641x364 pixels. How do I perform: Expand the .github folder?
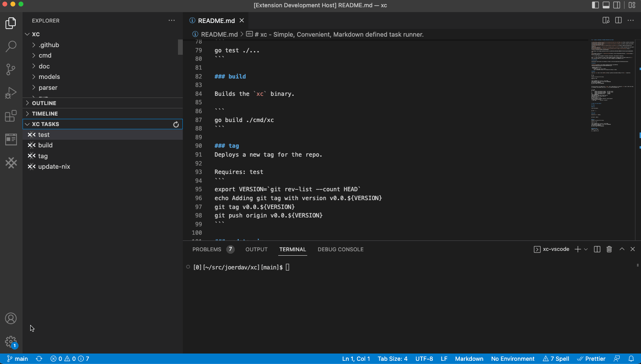(49, 45)
